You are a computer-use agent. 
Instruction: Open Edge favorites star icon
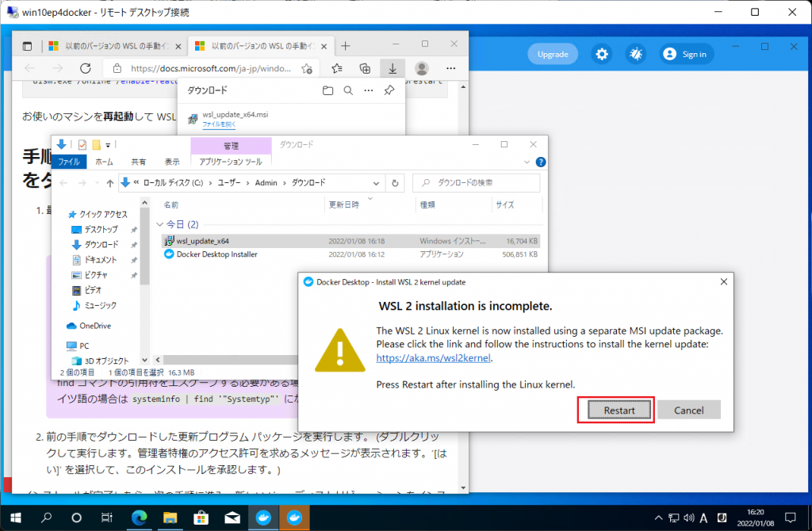[337, 68]
